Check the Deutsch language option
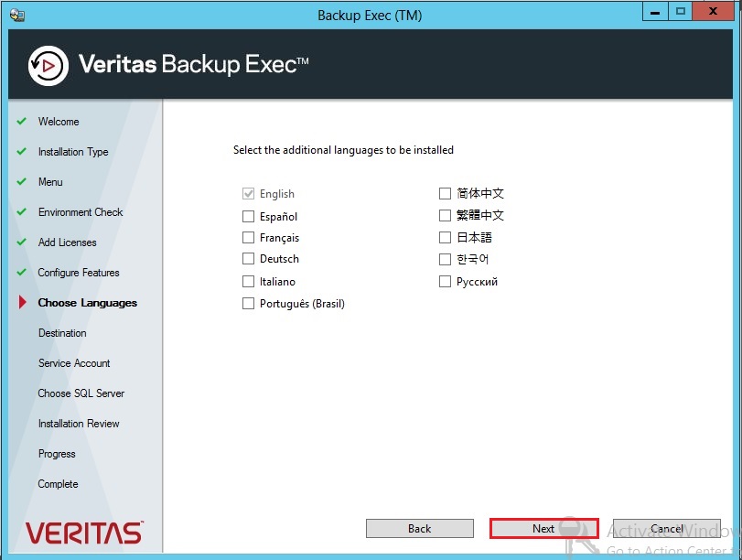742x560 pixels. [248, 259]
